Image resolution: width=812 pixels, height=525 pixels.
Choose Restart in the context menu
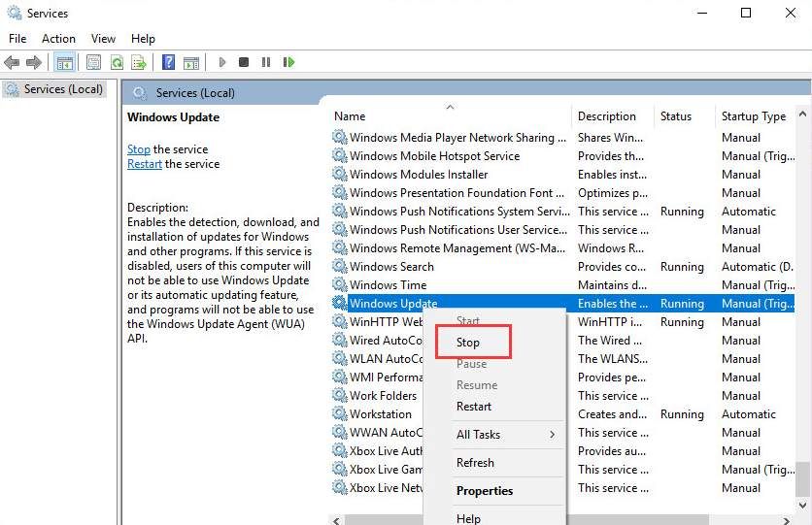474,407
